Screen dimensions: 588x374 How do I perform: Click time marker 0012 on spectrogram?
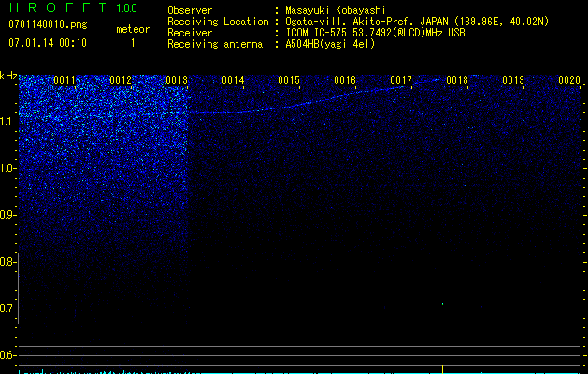pos(121,80)
